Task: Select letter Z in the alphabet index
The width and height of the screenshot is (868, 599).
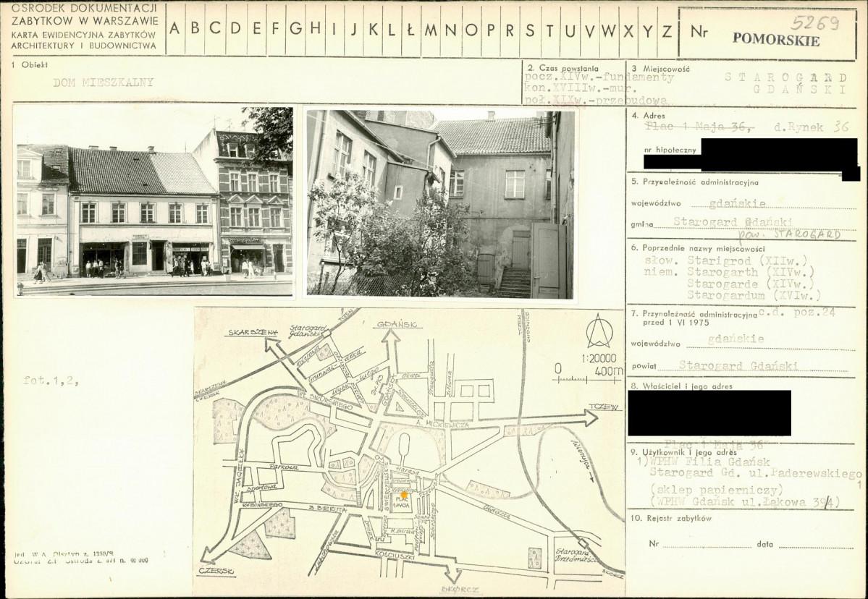Action: 666,30
